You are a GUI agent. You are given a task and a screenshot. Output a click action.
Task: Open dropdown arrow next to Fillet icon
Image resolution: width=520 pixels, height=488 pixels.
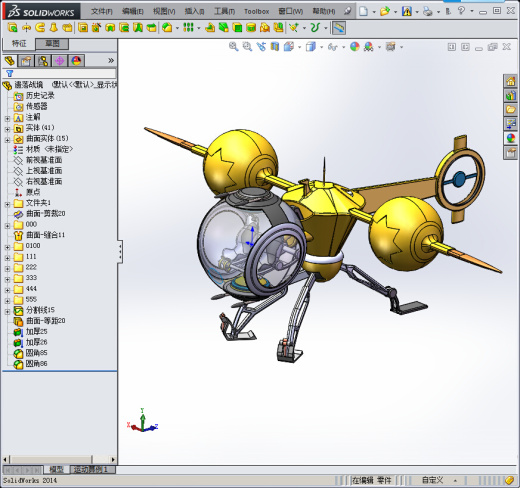click(177, 28)
